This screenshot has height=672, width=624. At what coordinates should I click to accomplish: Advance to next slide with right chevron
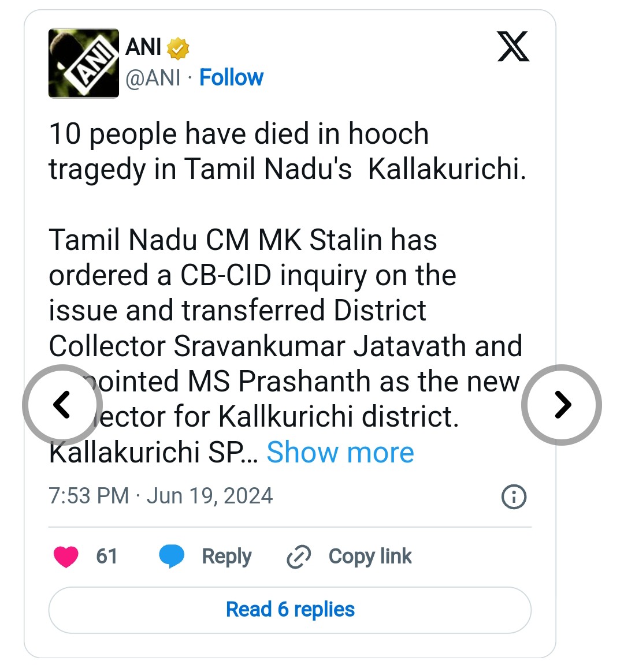(x=562, y=405)
